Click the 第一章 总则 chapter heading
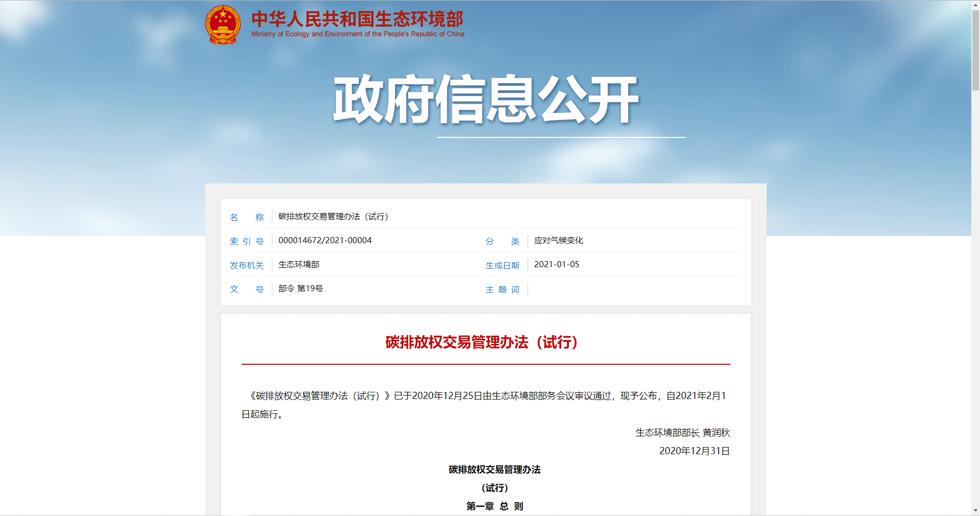Screen dimensions: 980x516 tap(495, 506)
